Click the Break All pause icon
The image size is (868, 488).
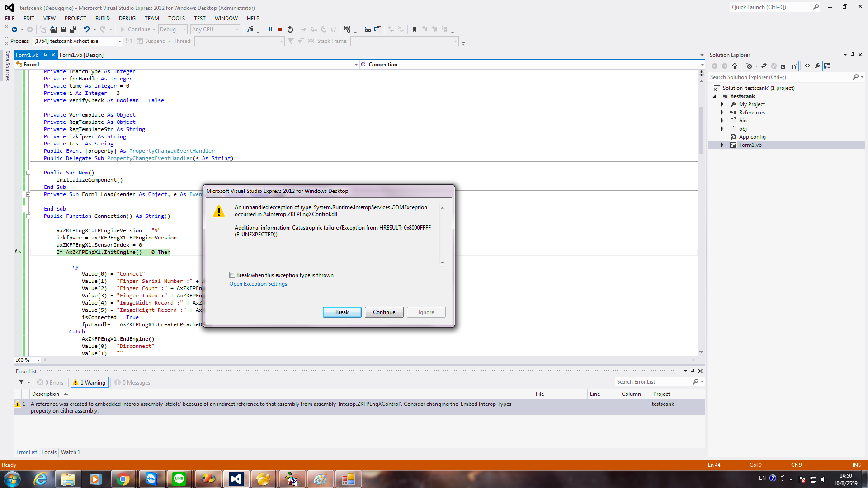coord(270,29)
